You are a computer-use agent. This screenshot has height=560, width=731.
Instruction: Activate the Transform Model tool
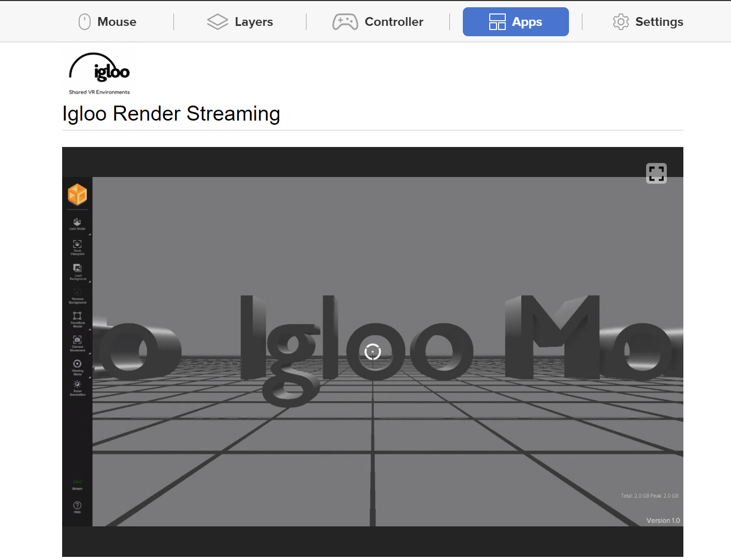coord(77,318)
